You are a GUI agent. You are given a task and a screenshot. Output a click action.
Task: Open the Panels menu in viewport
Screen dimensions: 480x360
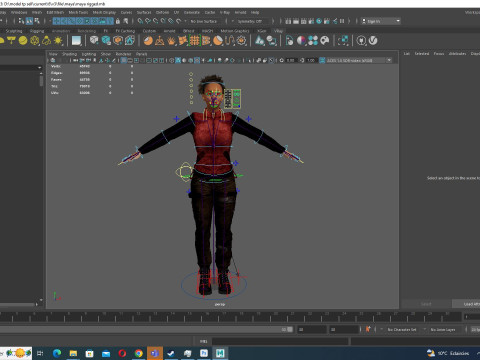click(141, 54)
